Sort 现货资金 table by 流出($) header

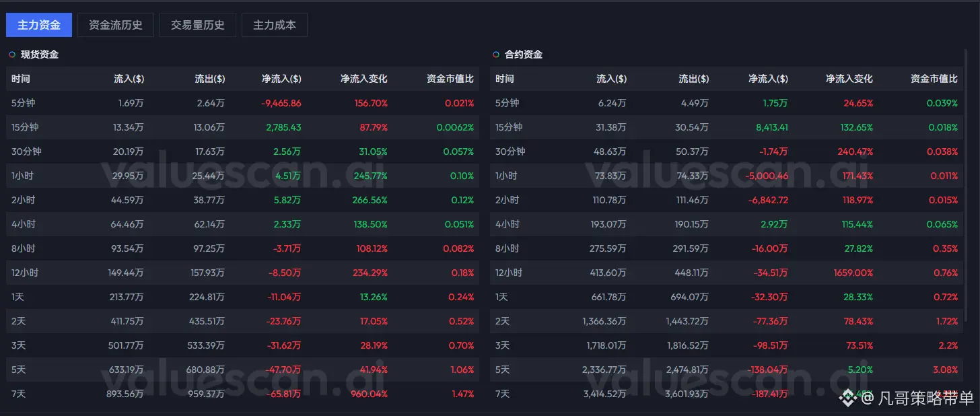coord(209,79)
